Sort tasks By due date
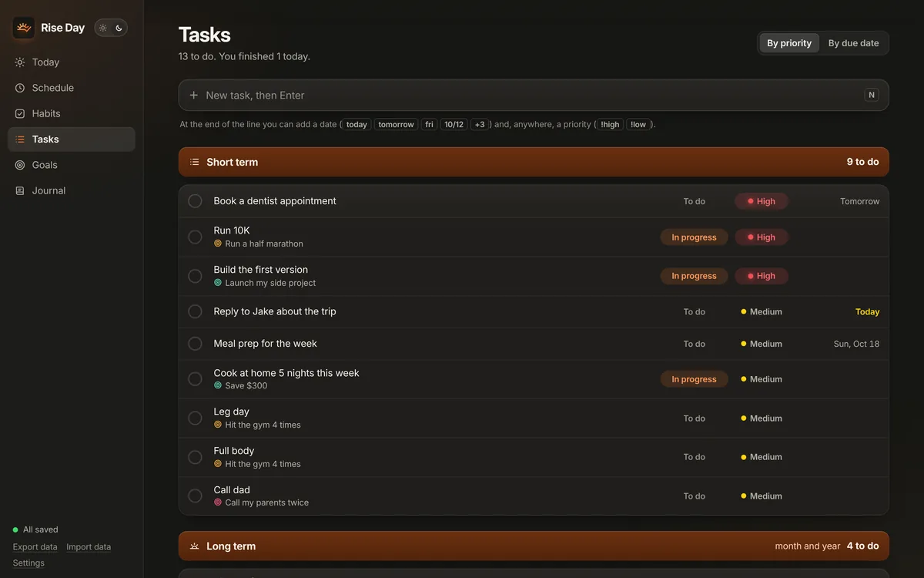924x578 pixels. pyautogui.click(x=853, y=43)
